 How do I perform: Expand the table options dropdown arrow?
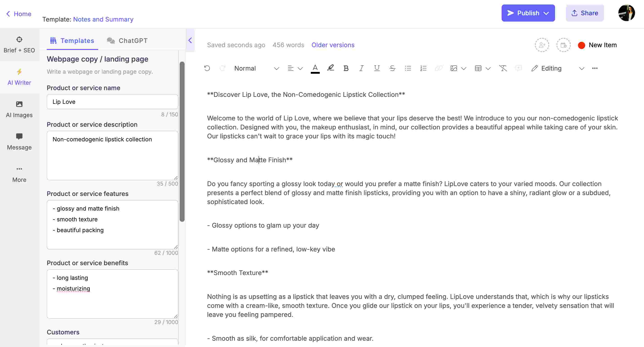[x=488, y=69]
